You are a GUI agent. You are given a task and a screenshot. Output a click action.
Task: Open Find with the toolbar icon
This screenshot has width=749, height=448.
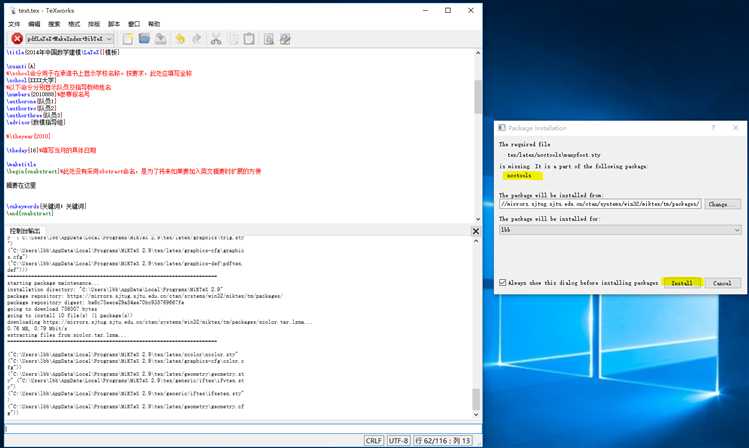(x=269, y=39)
